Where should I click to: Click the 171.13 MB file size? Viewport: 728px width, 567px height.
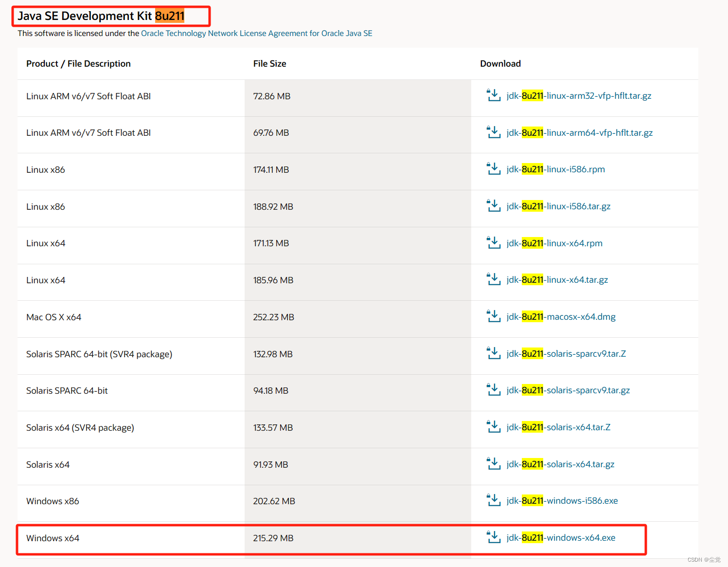(x=271, y=243)
